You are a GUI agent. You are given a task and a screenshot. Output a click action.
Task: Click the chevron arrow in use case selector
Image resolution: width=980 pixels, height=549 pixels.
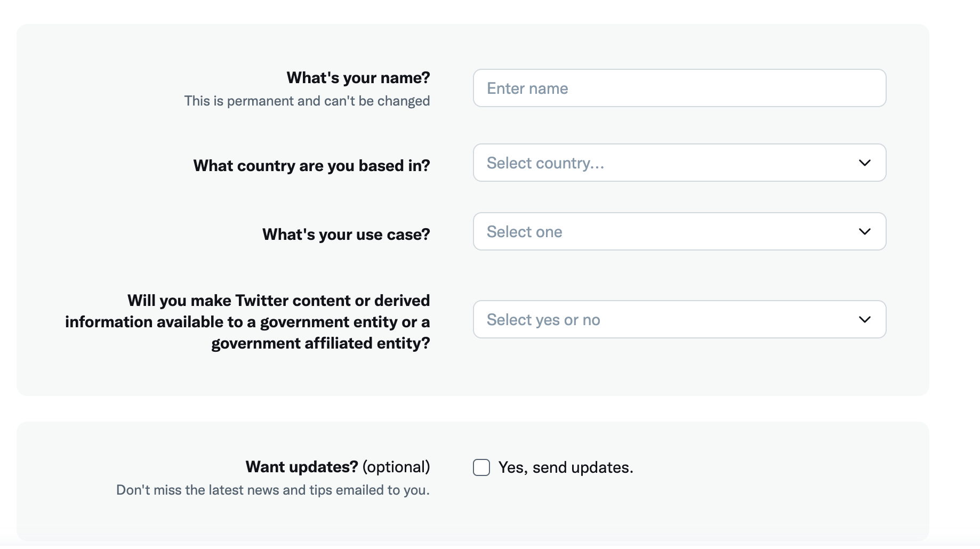[864, 231]
